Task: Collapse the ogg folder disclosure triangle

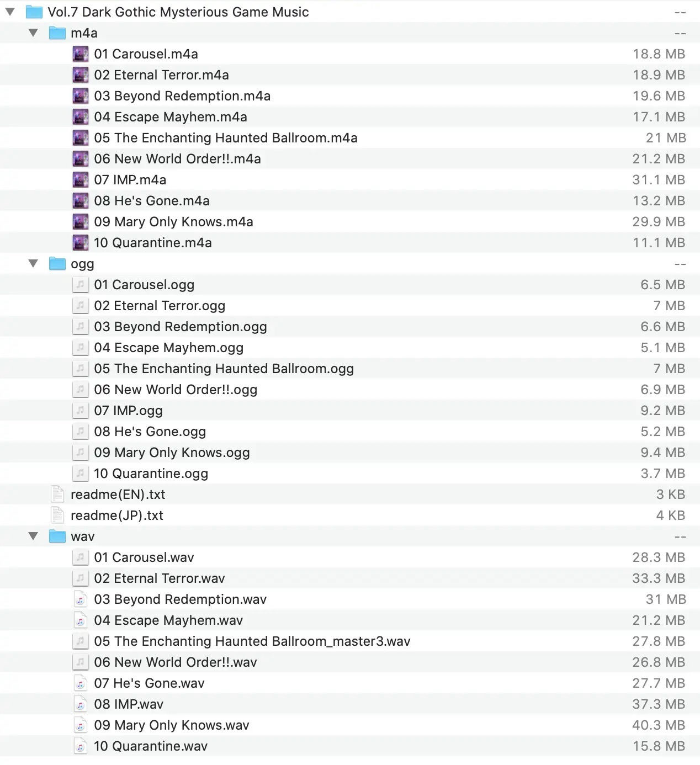Action: 33,264
